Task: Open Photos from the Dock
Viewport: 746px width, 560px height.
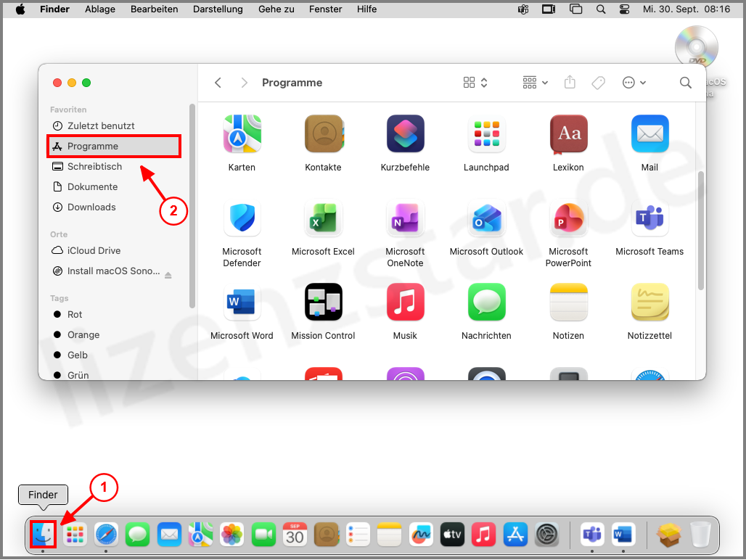Action: (x=231, y=535)
